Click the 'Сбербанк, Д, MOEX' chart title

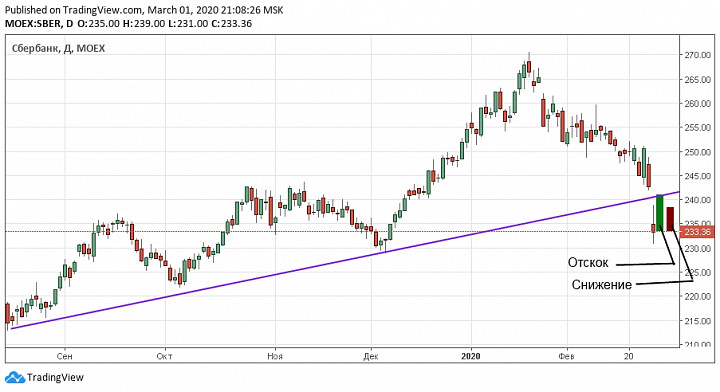[58, 48]
